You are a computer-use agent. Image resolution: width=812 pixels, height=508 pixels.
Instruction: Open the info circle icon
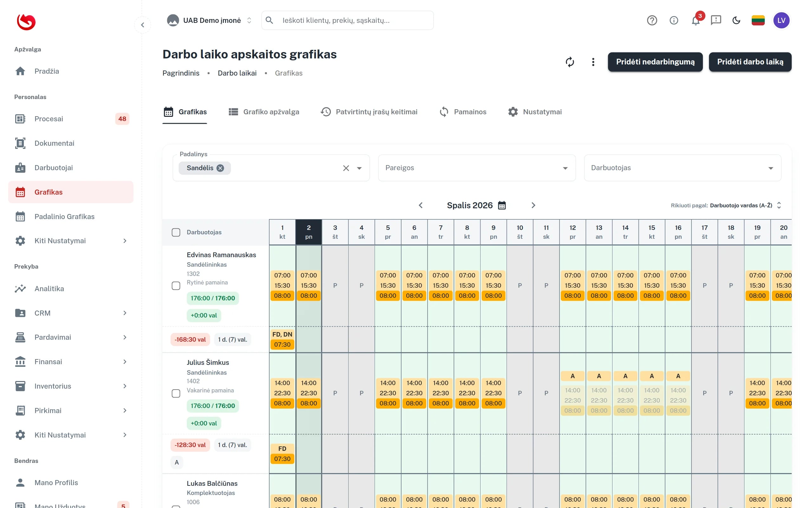point(674,21)
